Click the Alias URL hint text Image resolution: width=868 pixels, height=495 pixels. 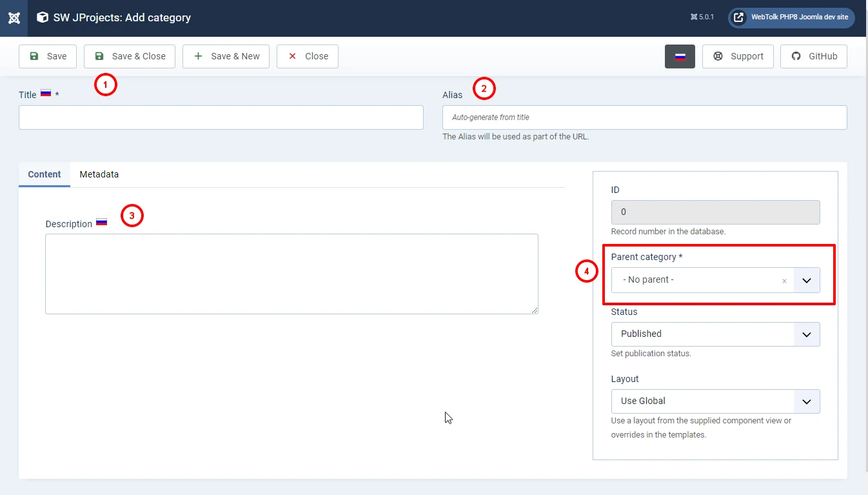tap(515, 137)
